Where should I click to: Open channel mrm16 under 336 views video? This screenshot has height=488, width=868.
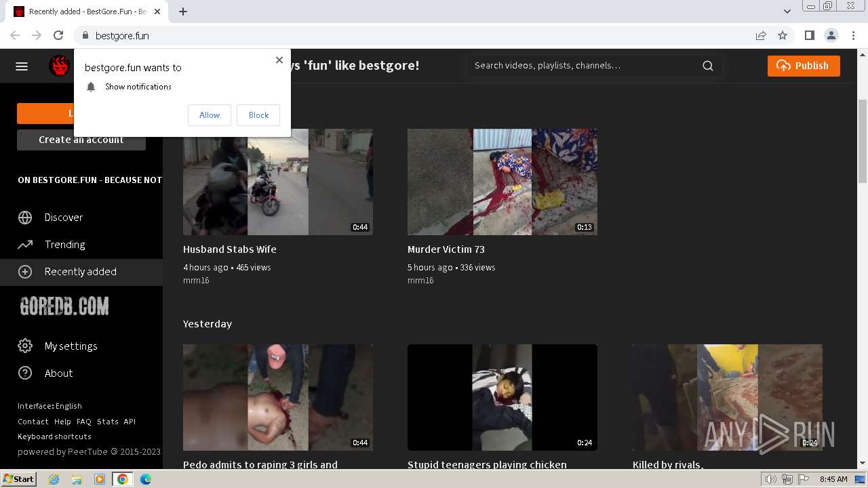(420, 281)
